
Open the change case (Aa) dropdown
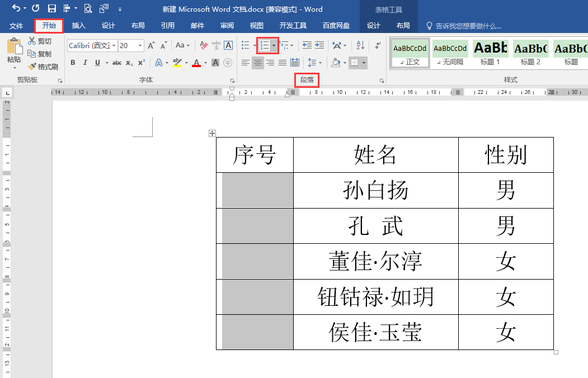(182, 45)
